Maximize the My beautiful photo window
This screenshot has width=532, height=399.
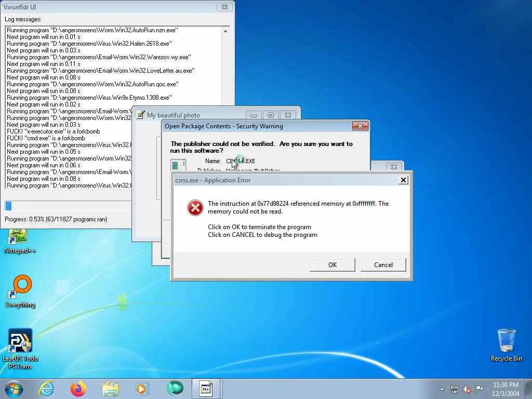pos(271,115)
